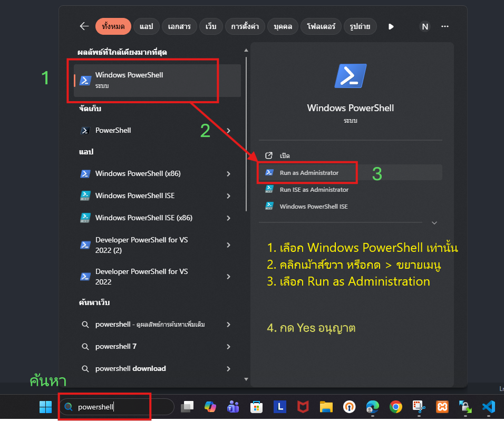Click Run as Administrator

(309, 173)
